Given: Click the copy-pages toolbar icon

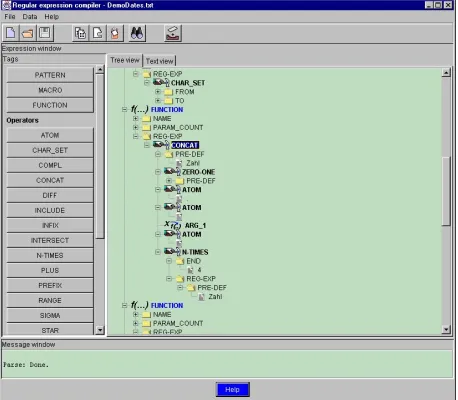Looking at the screenshot, I should [80, 33].
